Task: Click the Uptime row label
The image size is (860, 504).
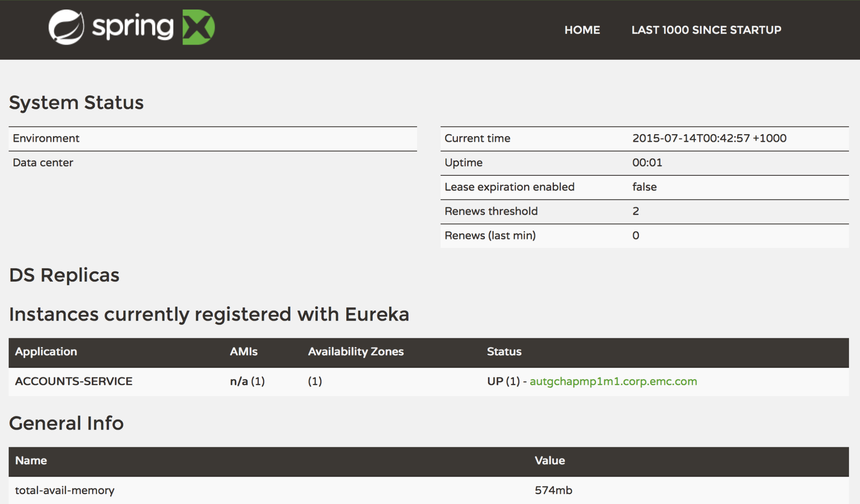Action: [x=464, y=163]
